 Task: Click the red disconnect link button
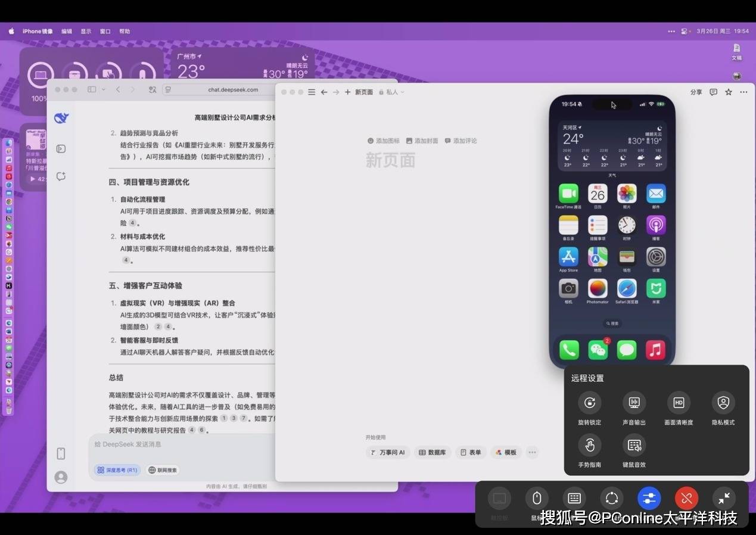click(x=686, y=498)
